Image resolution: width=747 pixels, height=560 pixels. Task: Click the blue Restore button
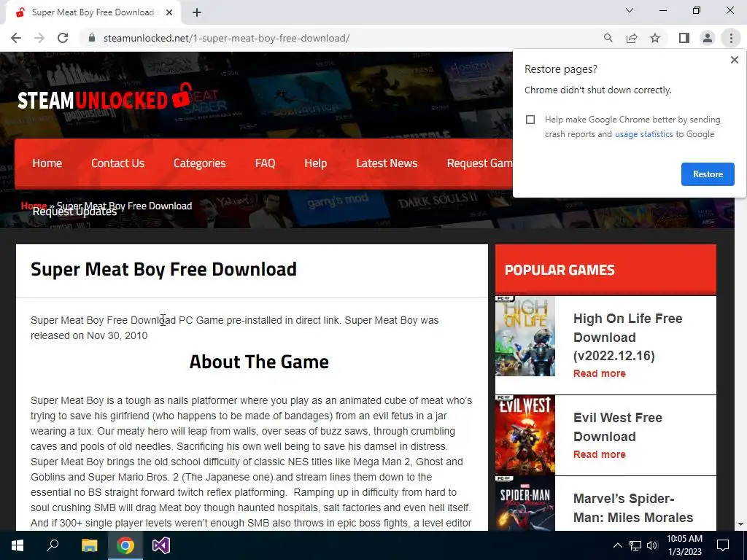(708, 174)
